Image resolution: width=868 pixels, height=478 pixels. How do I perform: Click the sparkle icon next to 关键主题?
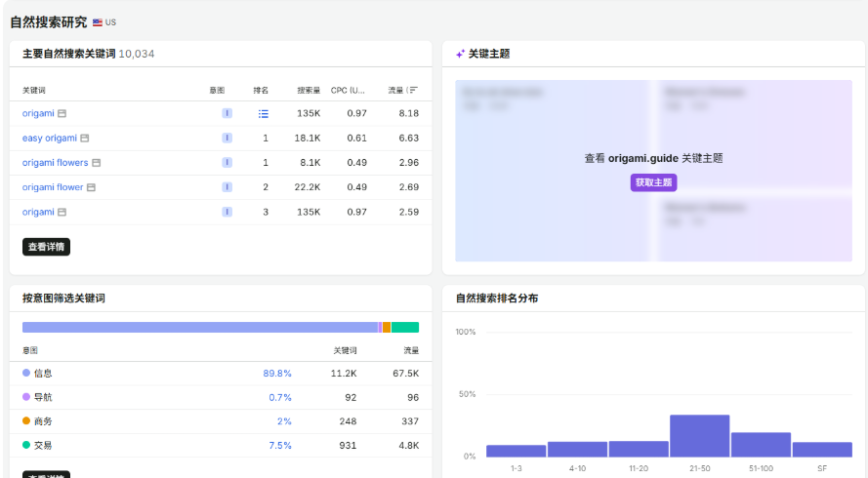pyautogui.click(x=460, y=54)
